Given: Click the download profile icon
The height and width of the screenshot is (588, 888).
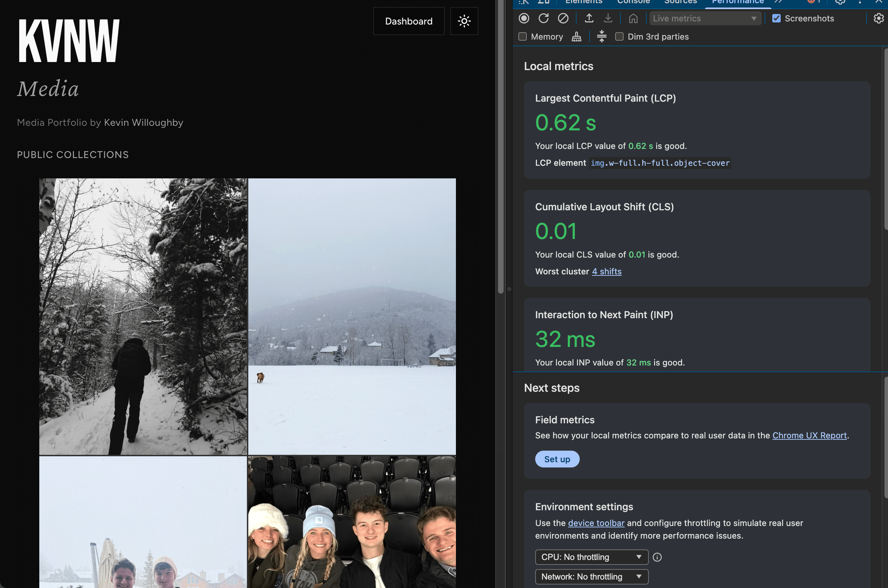Looking at the screenshot, I should [608, 18].
